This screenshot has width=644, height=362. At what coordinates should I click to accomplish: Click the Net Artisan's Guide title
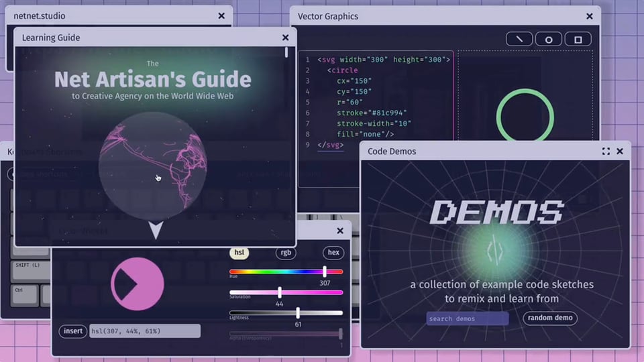[x=153, y=80]
